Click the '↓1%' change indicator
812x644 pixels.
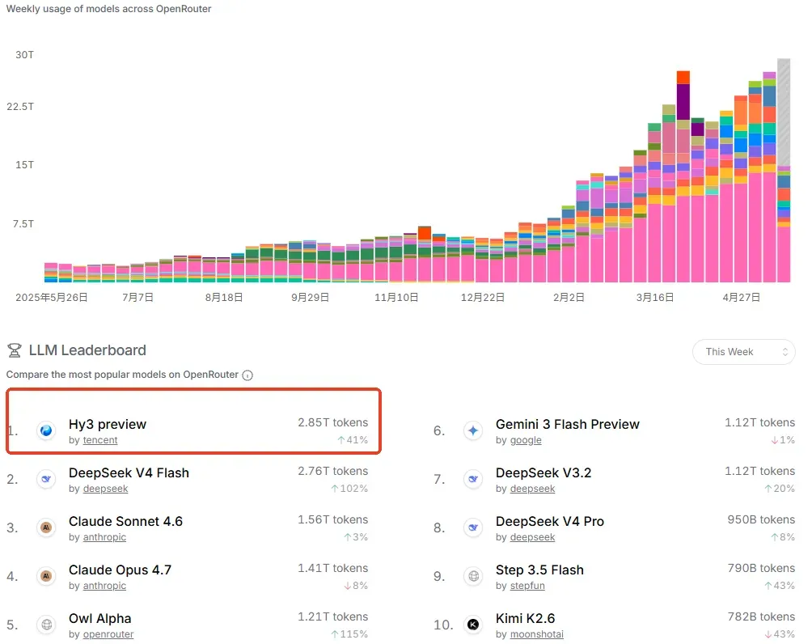click(783, 440)
